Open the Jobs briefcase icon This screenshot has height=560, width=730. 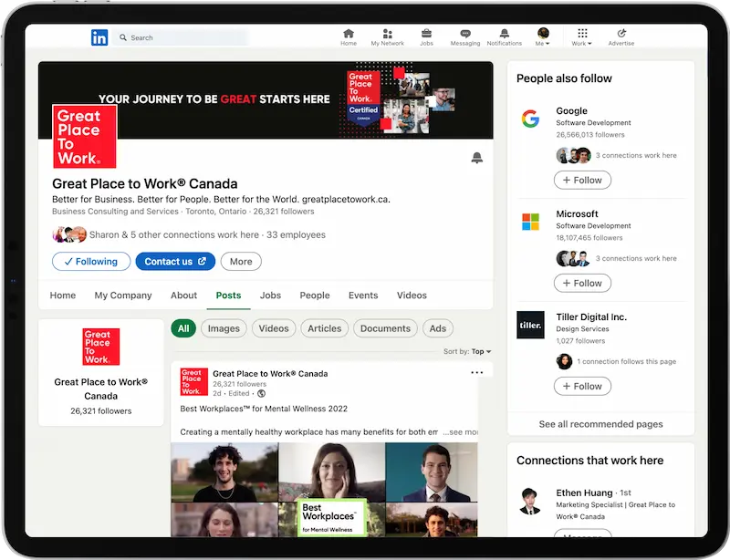point(426,37)
